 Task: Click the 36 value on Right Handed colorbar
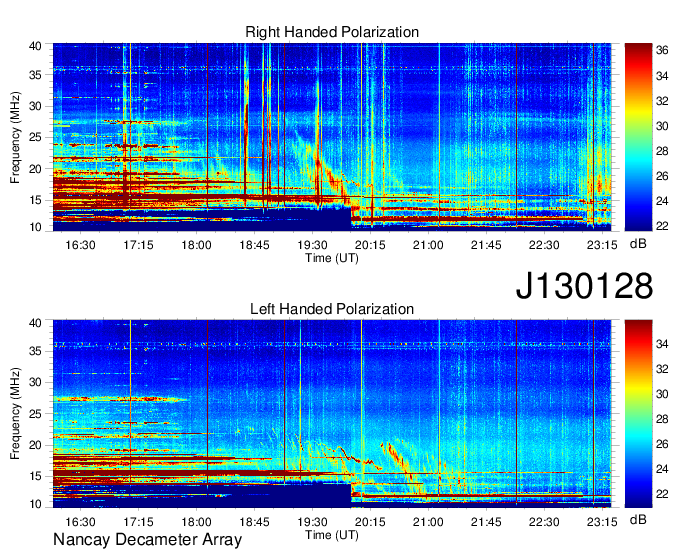[662, 51]
